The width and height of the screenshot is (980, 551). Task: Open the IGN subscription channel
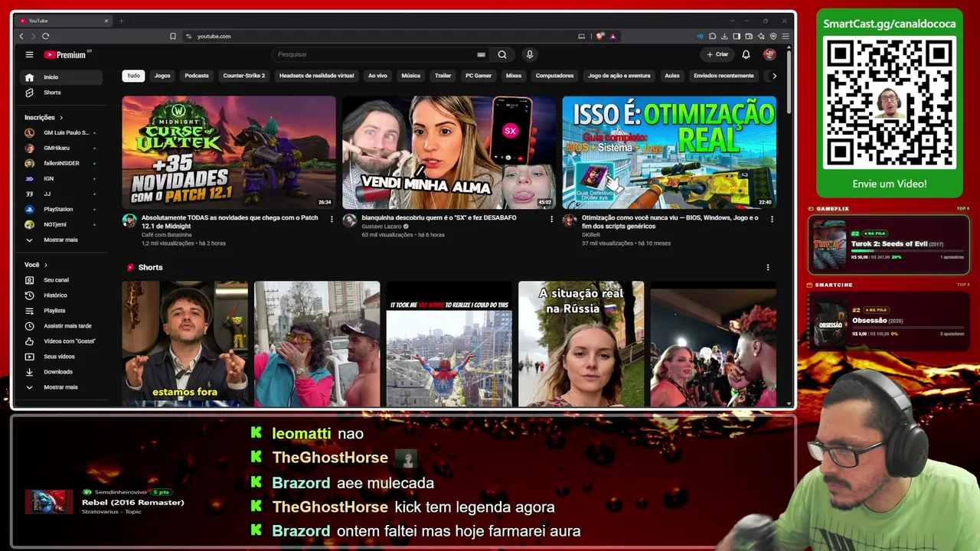61,178
